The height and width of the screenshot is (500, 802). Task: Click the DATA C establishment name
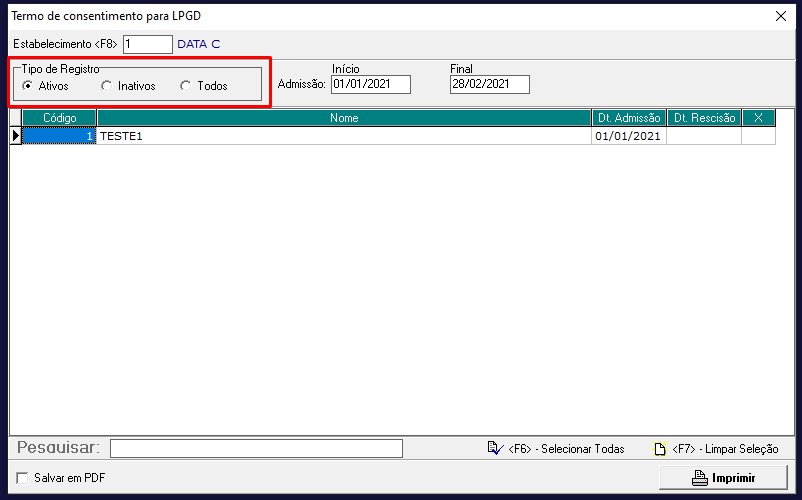pyautogui.click(x=198, y=44)
